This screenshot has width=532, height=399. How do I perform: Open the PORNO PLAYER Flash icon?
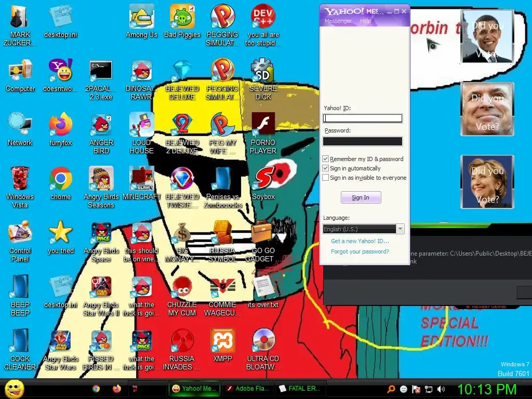point(263,134)
